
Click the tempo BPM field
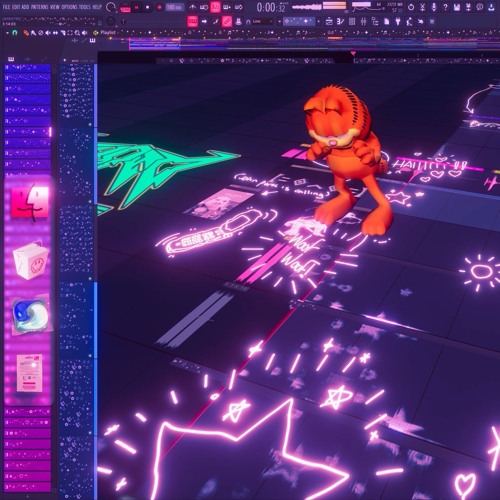click(x=175, y=7)
